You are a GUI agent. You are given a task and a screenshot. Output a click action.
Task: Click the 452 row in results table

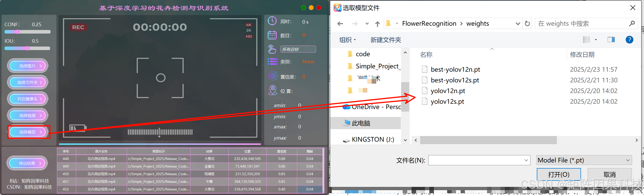[x=190, y=189]
